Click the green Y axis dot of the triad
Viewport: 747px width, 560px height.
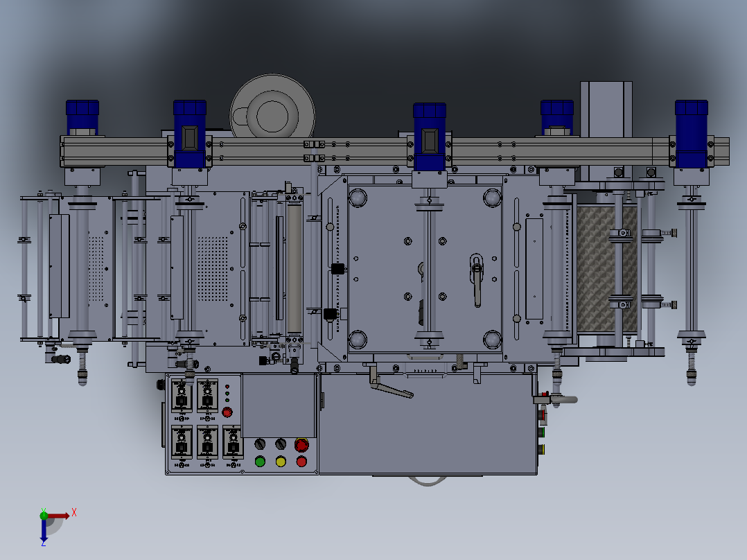tap(44, 514)
